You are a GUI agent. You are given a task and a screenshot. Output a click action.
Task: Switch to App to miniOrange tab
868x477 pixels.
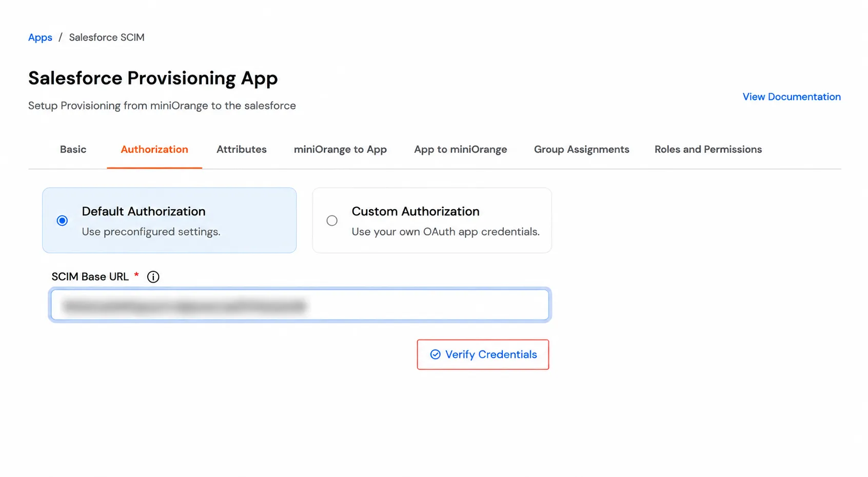click(460, 149)
